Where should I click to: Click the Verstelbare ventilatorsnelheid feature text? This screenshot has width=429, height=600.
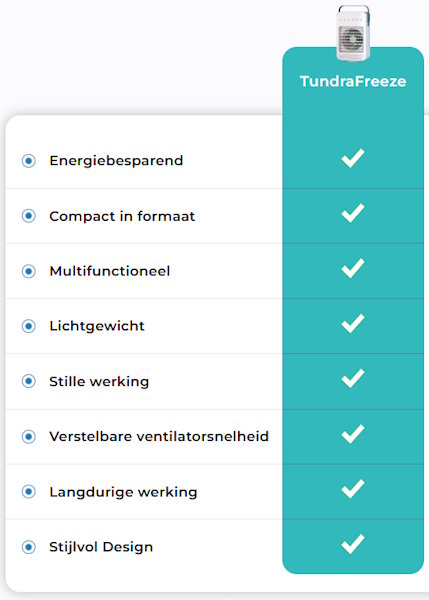click(159, 436)
